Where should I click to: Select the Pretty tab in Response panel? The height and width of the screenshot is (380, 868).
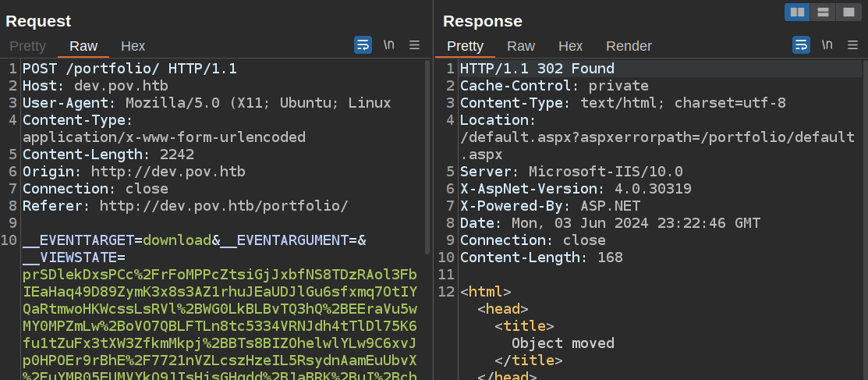coord(465,46)
